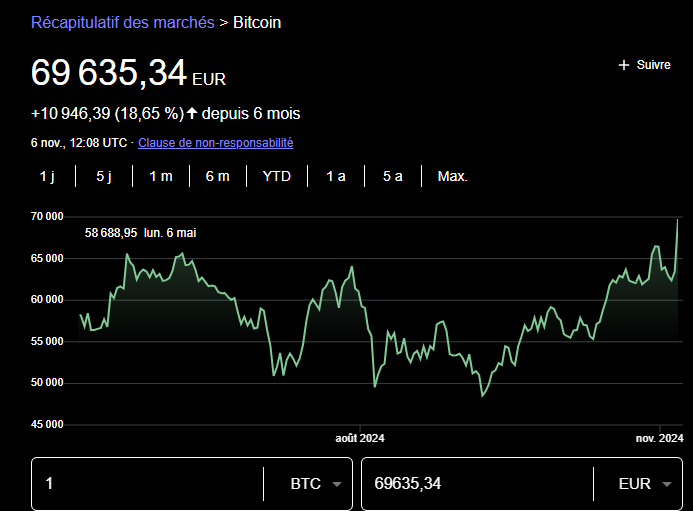
Task: Click the BTC amount input field
Action: click(x=145, y=484)
